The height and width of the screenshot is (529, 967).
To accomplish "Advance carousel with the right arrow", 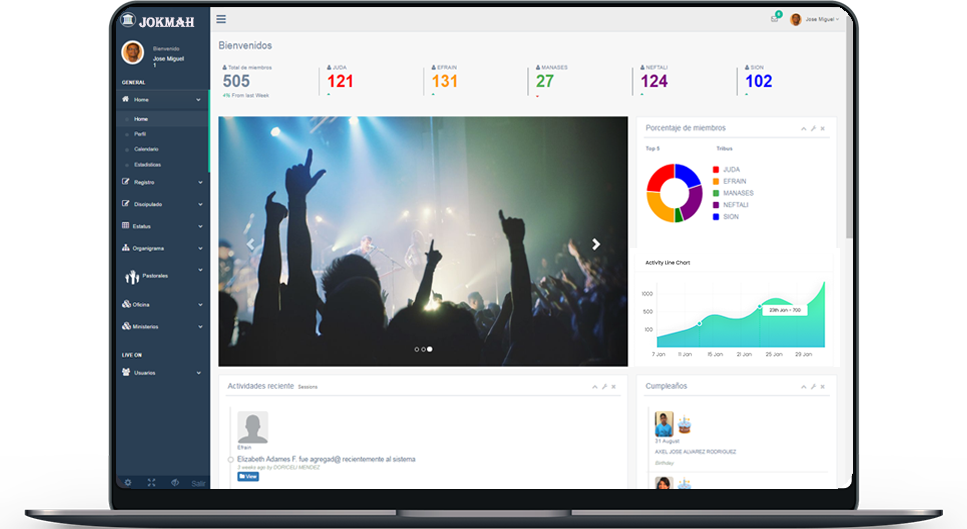I will pos(596,244).
